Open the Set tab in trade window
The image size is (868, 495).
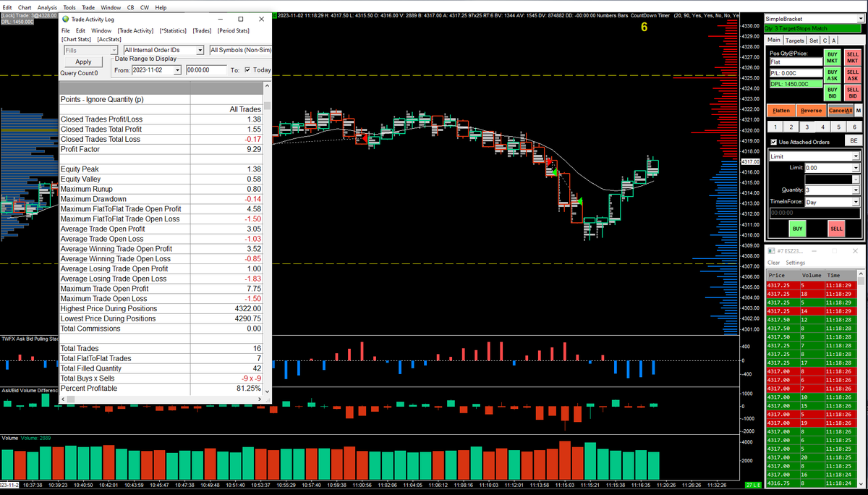point(814,41)
